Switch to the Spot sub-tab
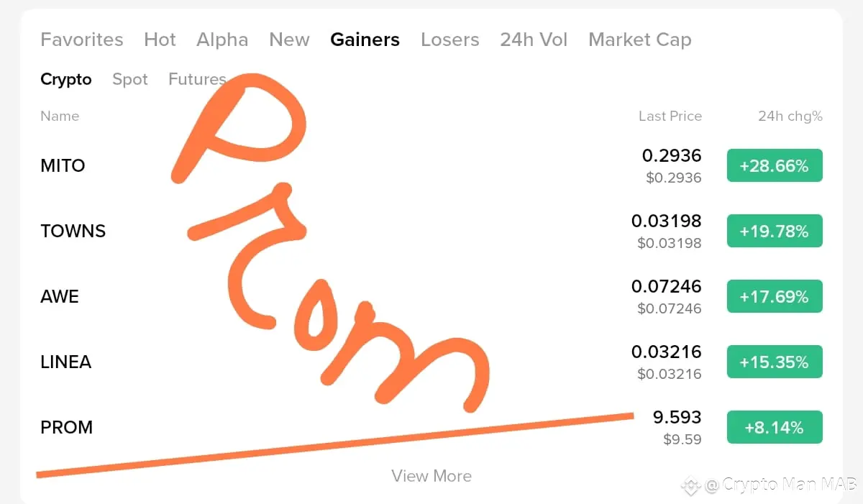The height and width of the screenshot is (504, 863). click(130, 79)
